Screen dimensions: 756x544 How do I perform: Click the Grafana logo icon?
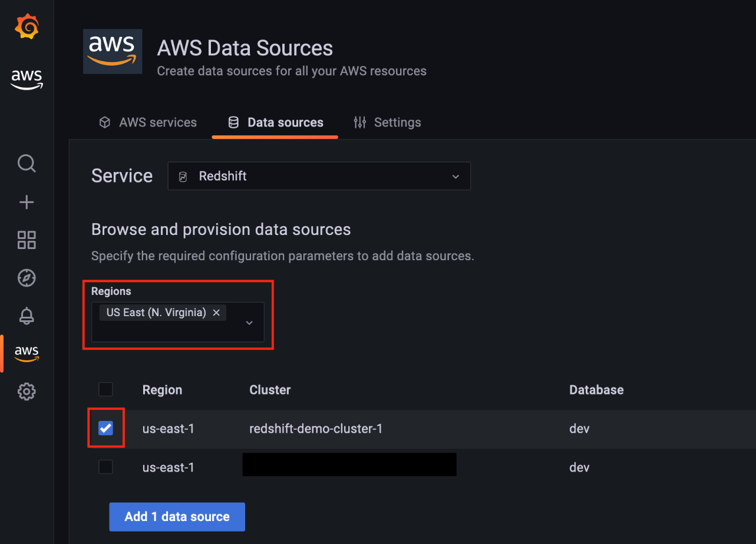point(27,26)
